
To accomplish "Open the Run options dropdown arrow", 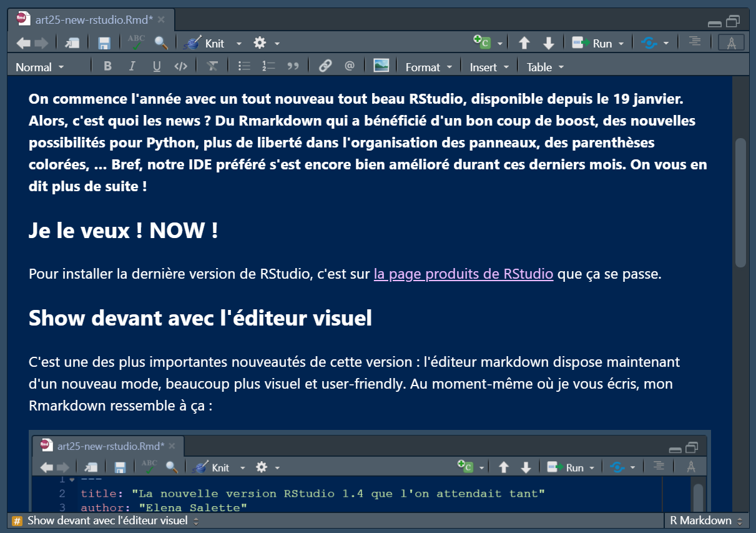I will point(621,44).
